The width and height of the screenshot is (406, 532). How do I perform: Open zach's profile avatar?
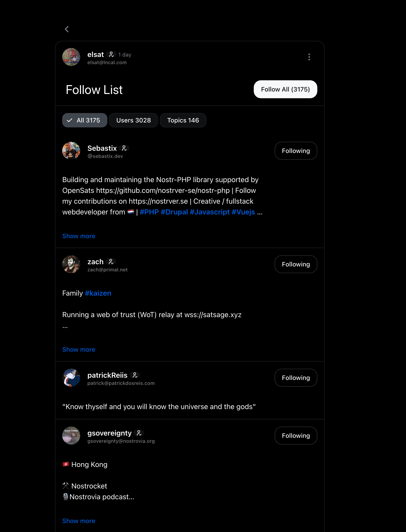(x=71, y=264)
